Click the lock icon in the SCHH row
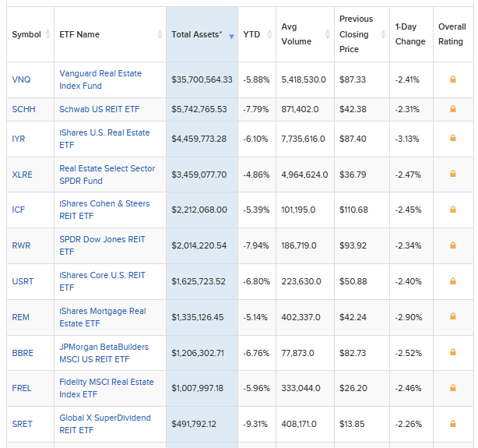This screenshot has height=448, width=478. (x=452, y=108)
